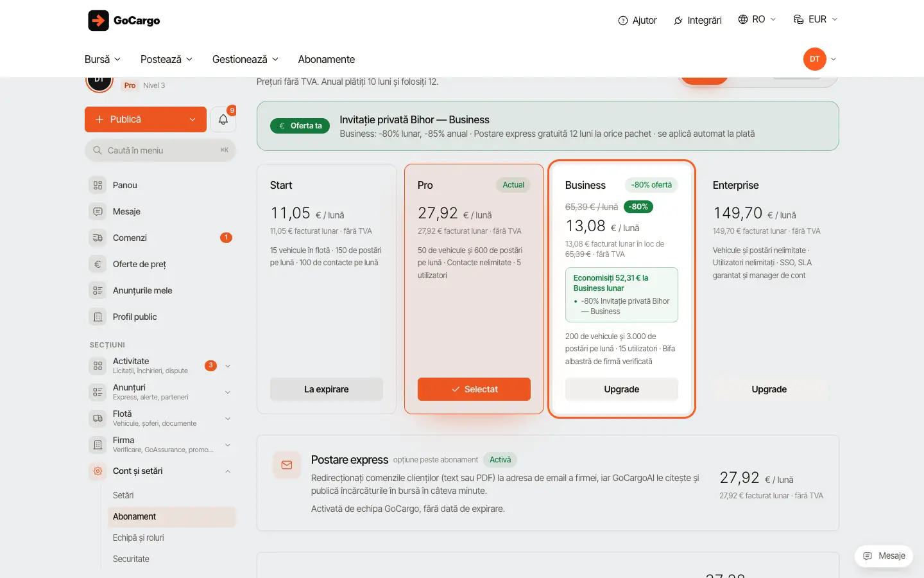924x578 pixels.
Task: Focus the Caută în meniu search field
Action: tap(160, 150)
